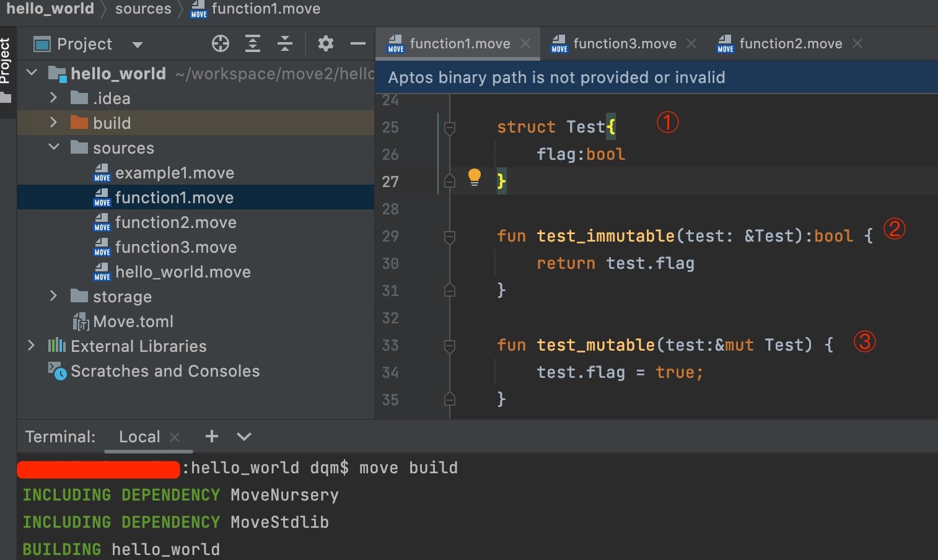Click line number 30 in gutter
The width and height of the screenshot is (938, 560).
pos(390,263)
